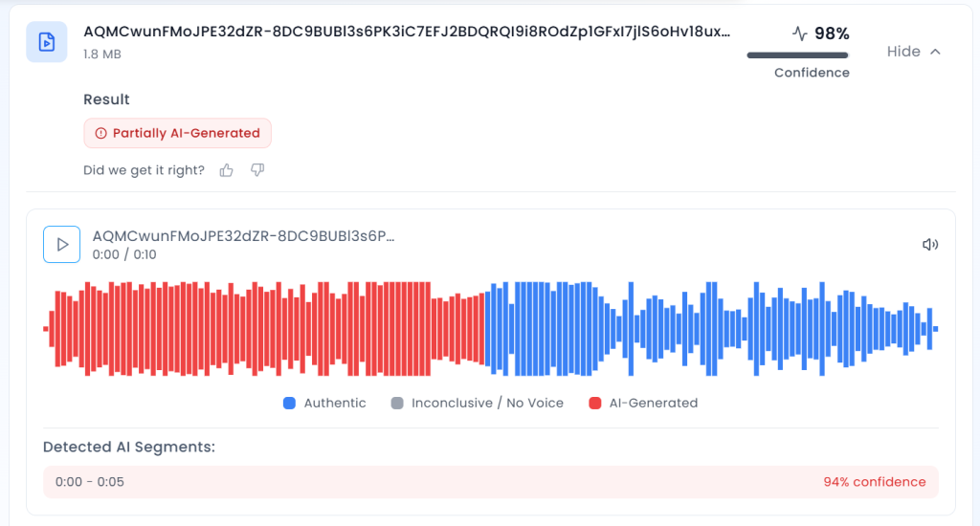
Task: Click the Authentic blue legend swatch
Action: pyautogui.click(x=289, y=403)
